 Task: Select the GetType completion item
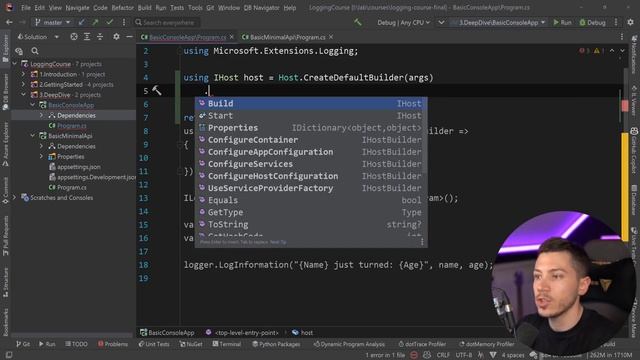click(311, 212)
